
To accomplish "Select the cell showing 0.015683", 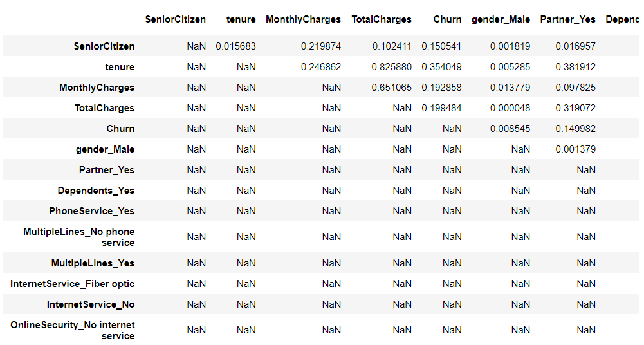I will coord(235,46).
